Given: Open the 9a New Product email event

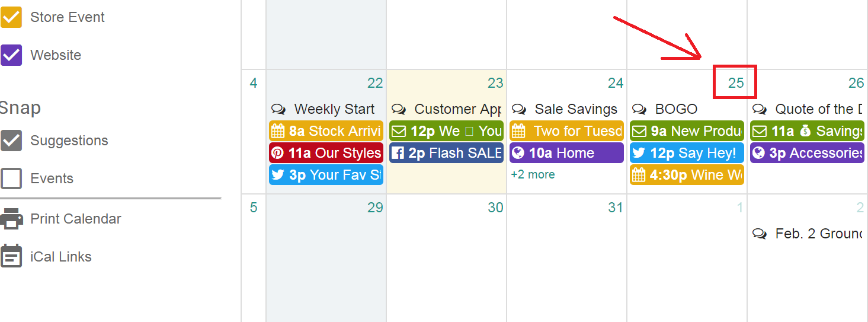Looking at the screenshot, I should coord(686,131).
